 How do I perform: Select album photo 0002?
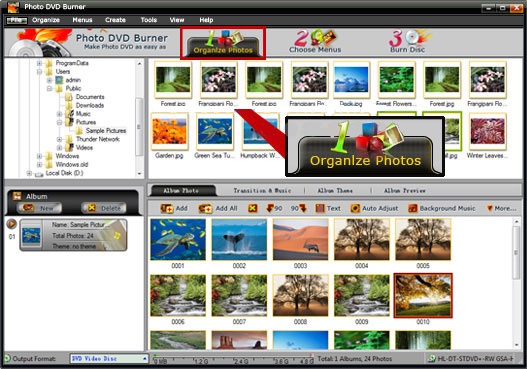239,239
